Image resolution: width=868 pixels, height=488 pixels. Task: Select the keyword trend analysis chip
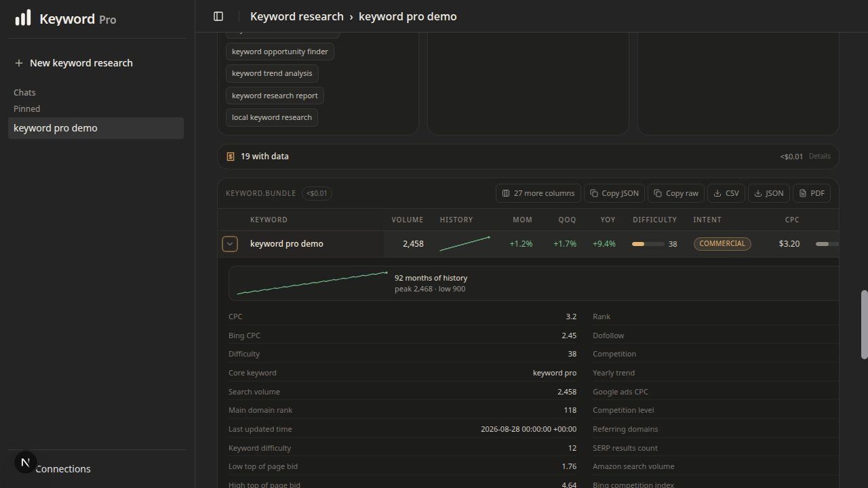click(x=272, y=73)
